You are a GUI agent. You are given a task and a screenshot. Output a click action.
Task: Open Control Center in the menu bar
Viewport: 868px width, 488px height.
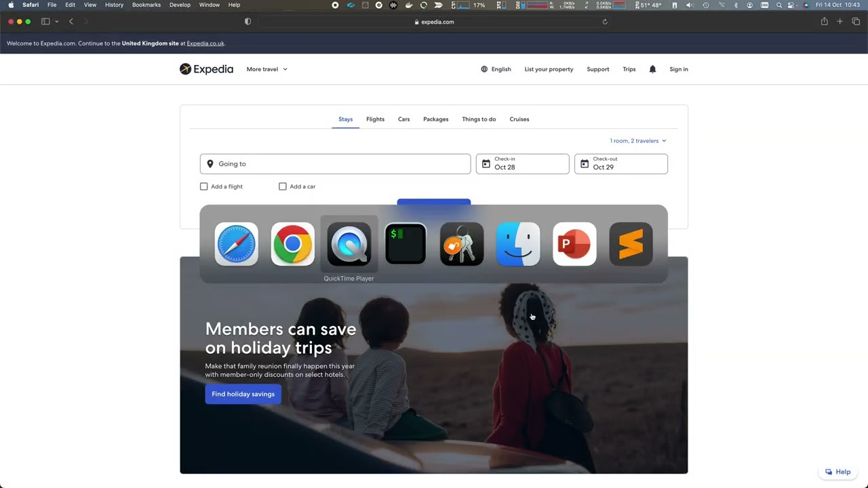tap(791, 5)
